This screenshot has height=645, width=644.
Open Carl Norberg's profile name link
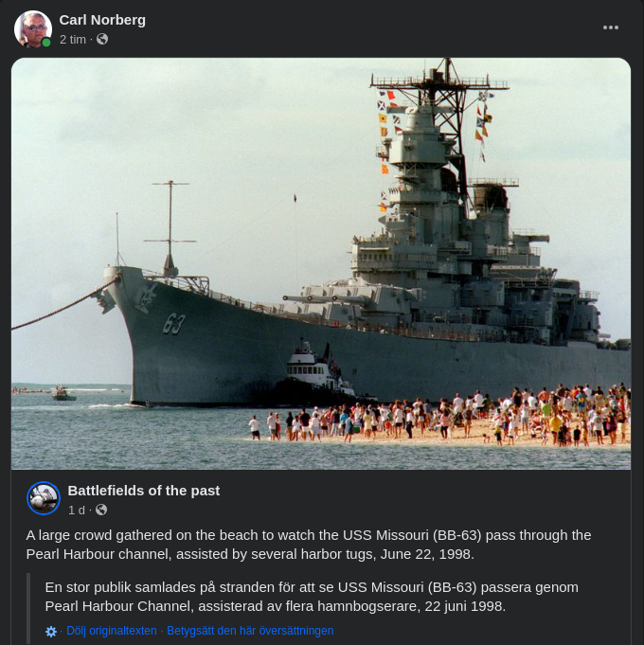click(x=102, y=20)
